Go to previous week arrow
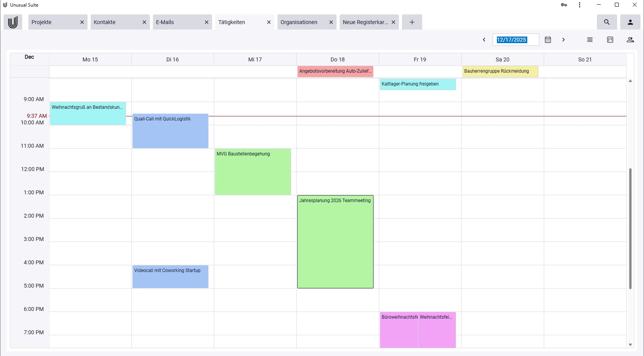Image resolution: width=644 pixels, height=356 pixels. click(484, 40)
